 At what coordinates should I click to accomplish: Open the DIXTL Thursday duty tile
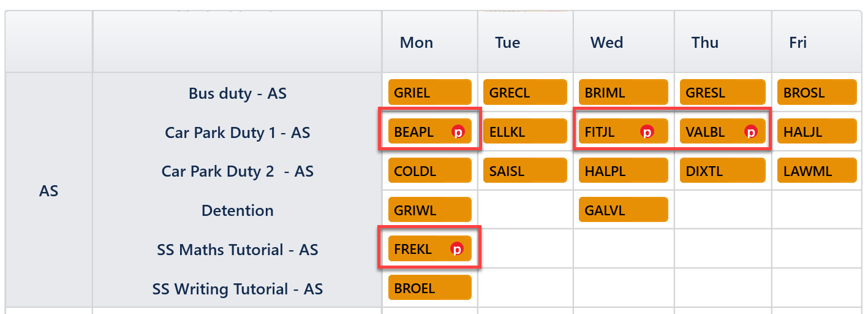pyautogui.click(x=722, y=171)
